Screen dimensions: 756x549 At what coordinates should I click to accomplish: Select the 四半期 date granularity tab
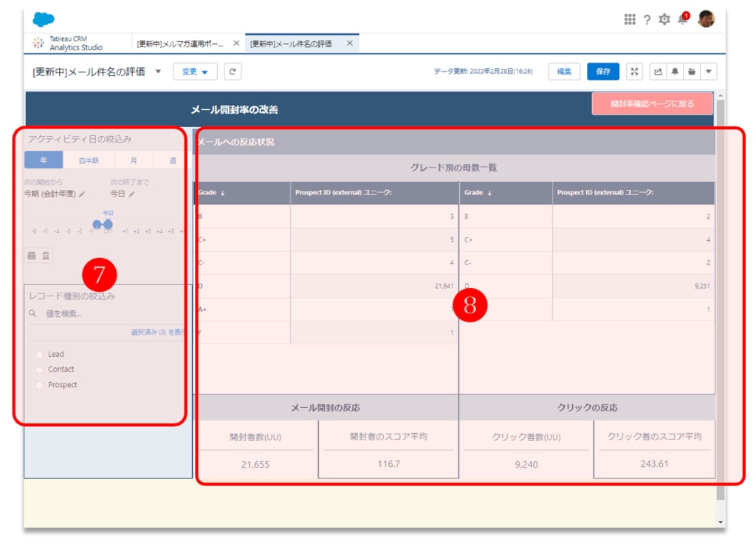[x=89, y=160]
